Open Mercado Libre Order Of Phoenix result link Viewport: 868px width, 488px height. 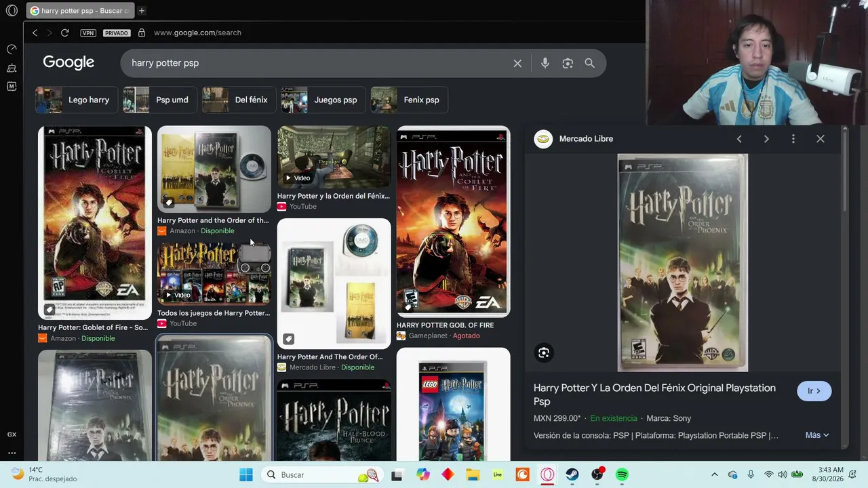(330, 357)
